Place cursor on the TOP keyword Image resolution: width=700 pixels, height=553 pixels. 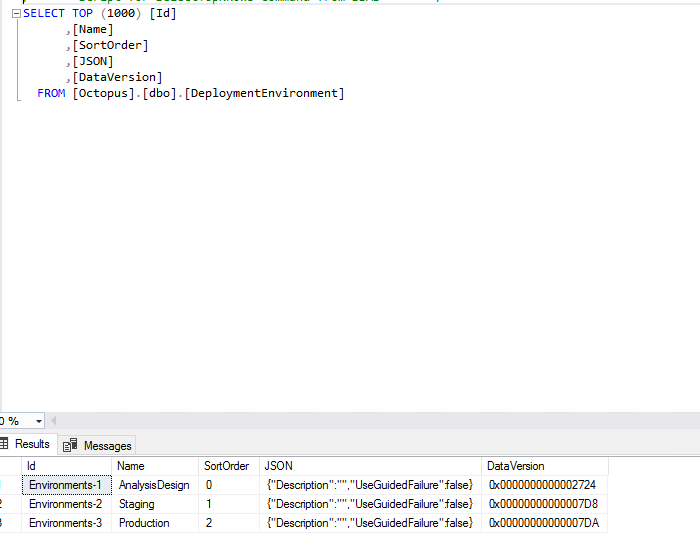tap(82, 13)
